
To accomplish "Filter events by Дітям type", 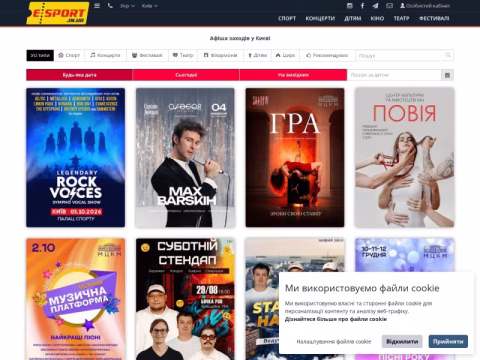I will (258, 55).
